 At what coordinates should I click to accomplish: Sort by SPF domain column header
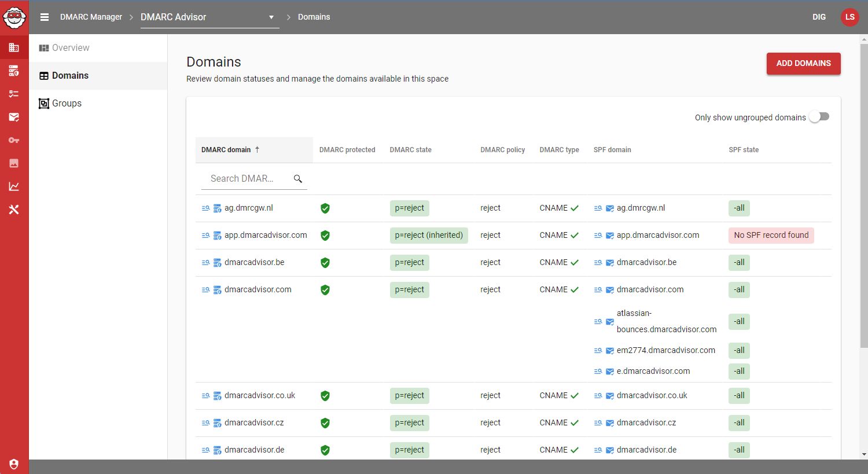click(612, 150)
